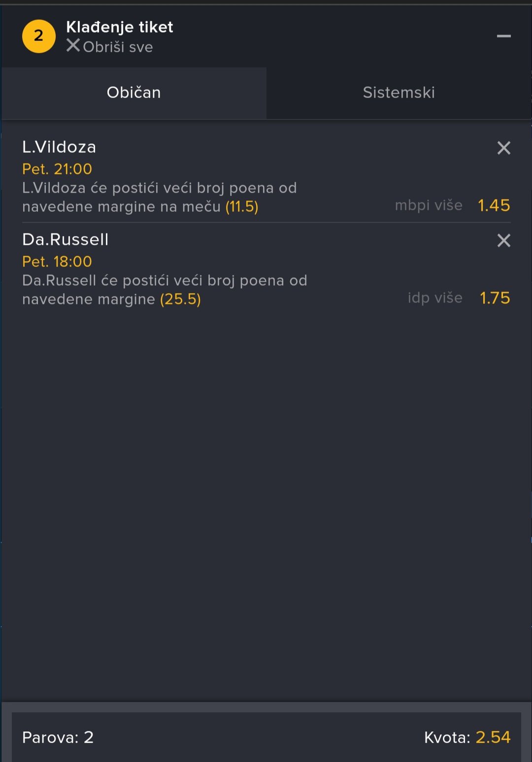Click the (11.5) points margin

242,206
